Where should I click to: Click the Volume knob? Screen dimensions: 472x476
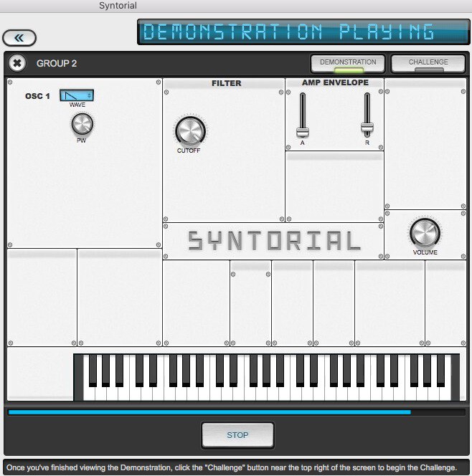click(425, 233)
